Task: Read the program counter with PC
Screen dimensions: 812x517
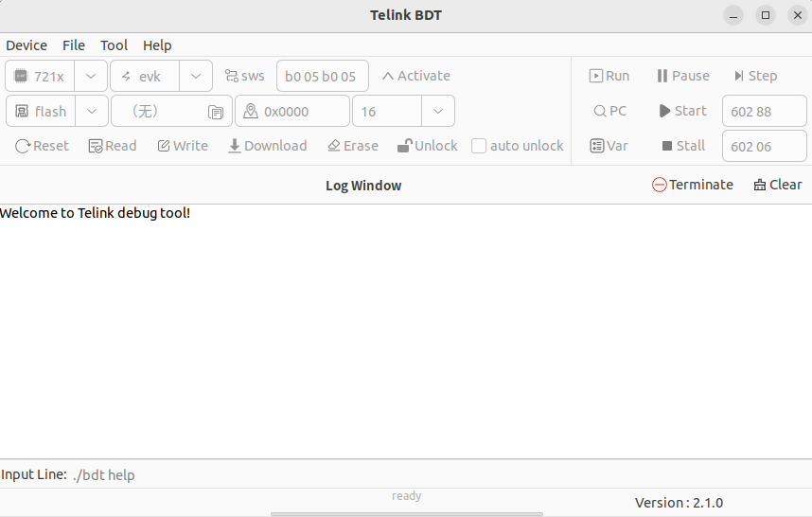Action: (610, 111)
